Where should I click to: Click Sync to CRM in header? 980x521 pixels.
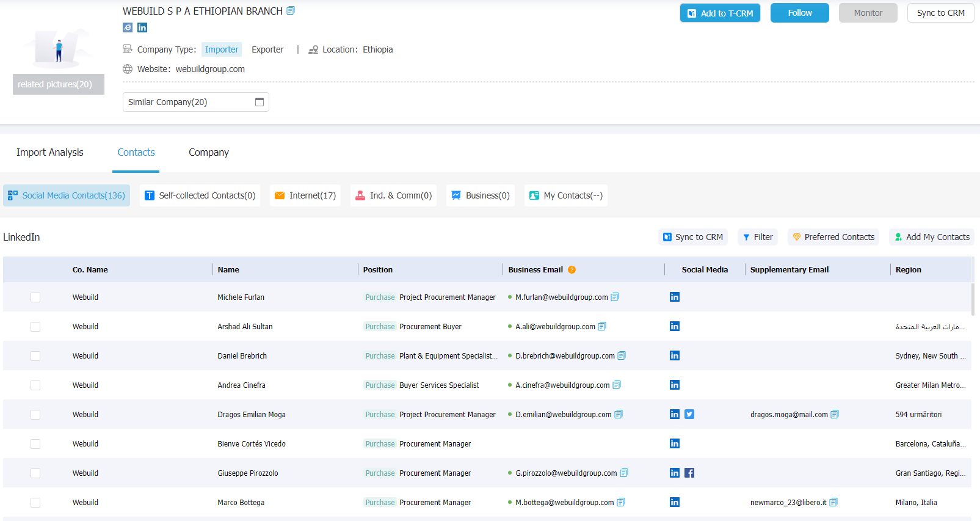point(941,13)
